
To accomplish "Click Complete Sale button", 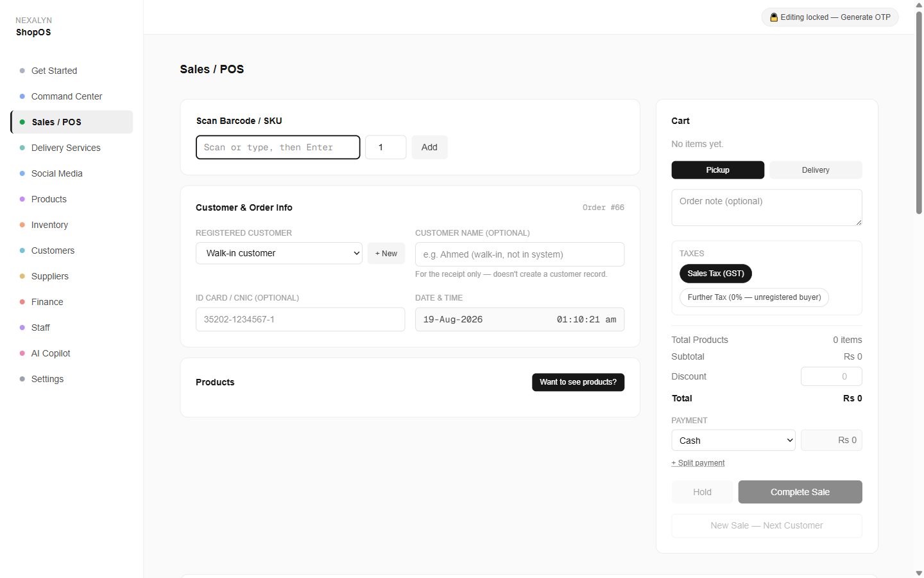I will (800, 492).
